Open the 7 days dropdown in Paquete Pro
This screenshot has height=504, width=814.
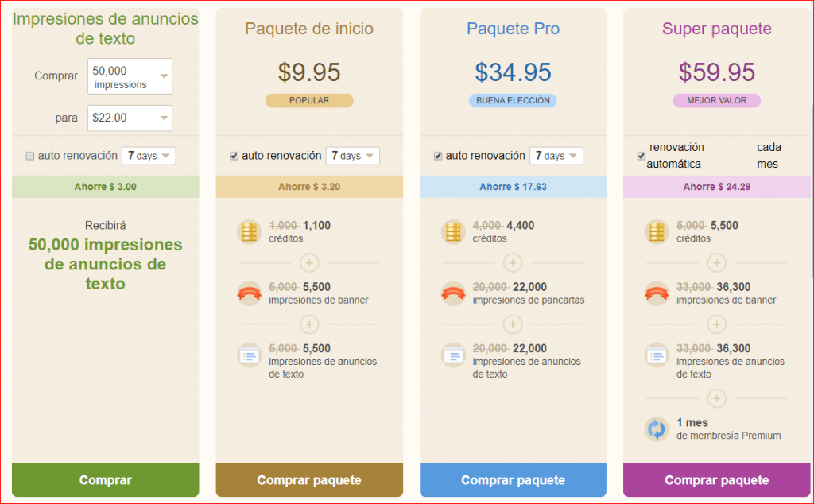point(556,156)
